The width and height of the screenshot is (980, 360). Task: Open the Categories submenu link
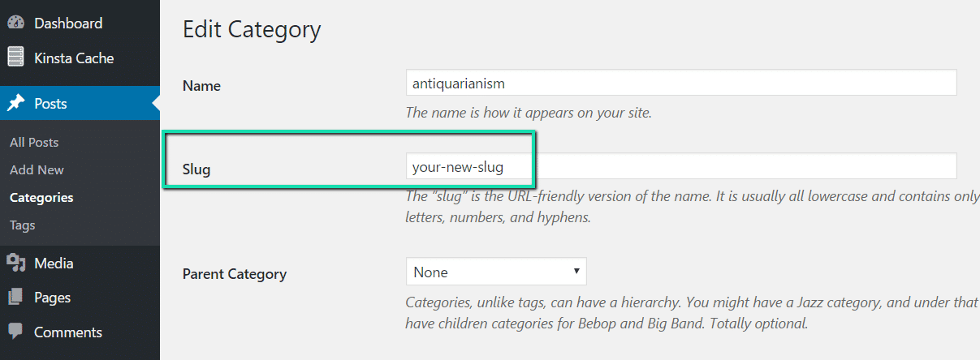click(x=41, y=197)
